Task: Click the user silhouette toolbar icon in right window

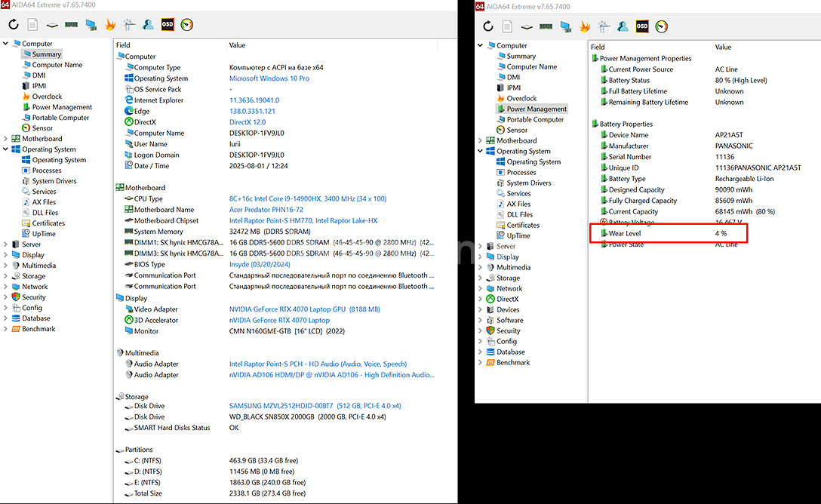Action: pyautogui.click(x=623, y=26)
